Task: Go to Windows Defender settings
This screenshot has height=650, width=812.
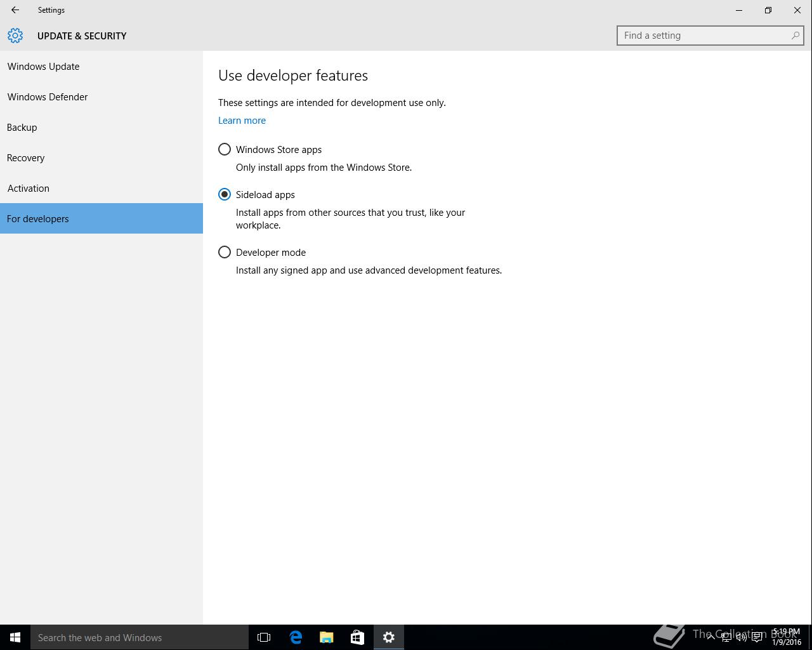Action: 101,96
